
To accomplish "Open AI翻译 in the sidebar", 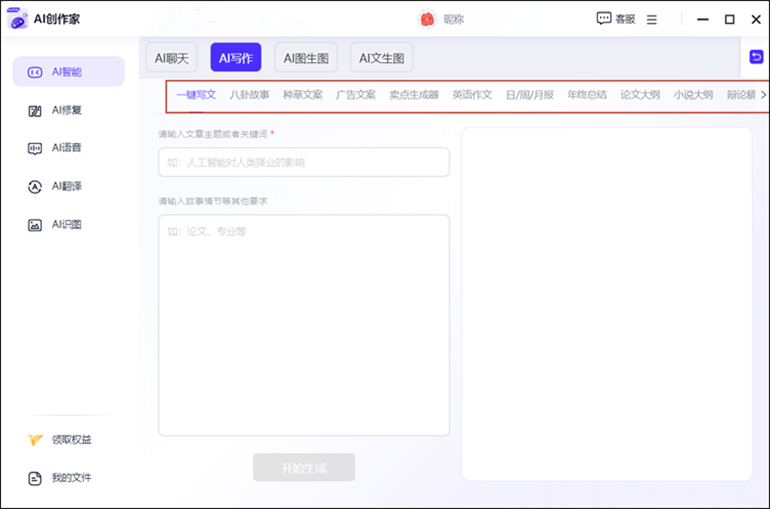I will click(67, 187).
